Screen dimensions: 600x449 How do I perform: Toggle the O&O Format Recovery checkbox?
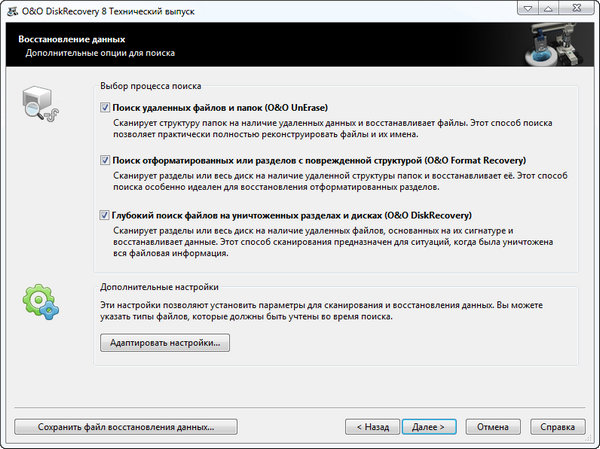(x=105, y=160)
